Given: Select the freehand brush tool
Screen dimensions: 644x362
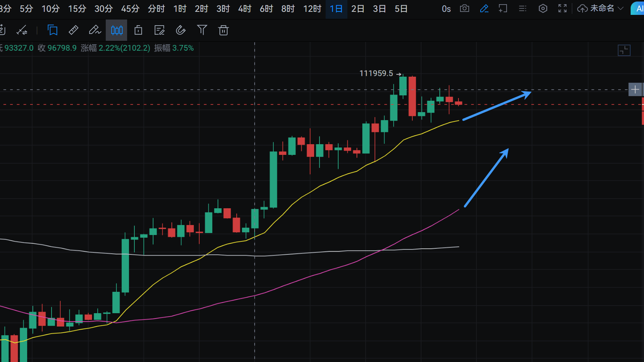Looking at the screenshot, I should click(x=95, y=30).
